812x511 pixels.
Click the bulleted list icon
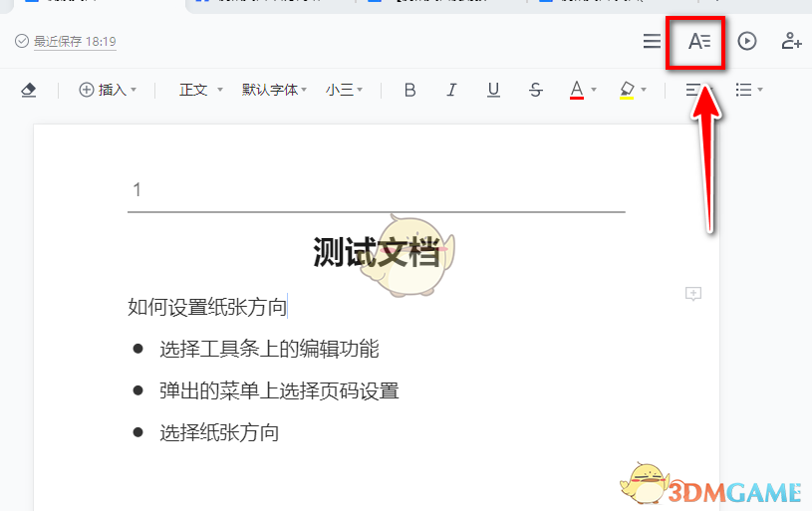pos(743,90)
